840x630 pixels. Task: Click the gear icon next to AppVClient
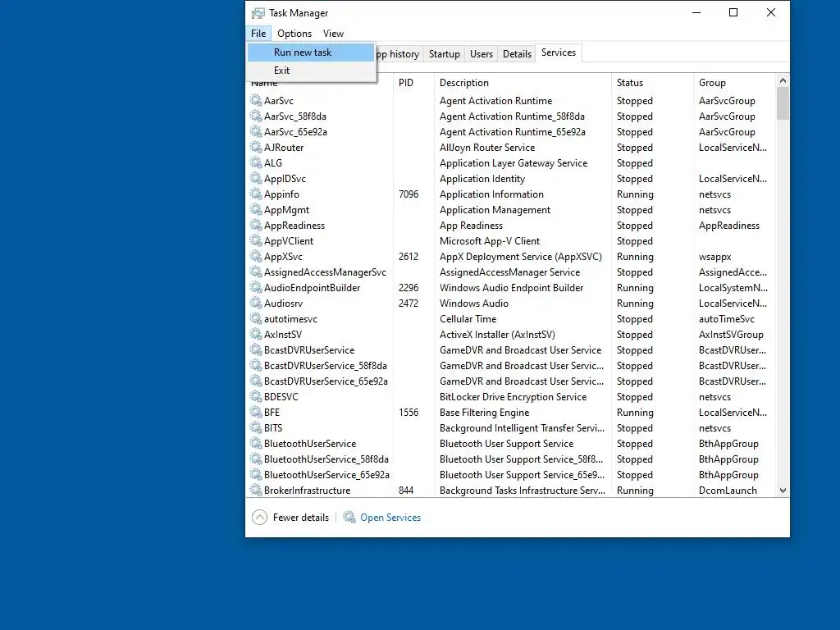point(256,240)
